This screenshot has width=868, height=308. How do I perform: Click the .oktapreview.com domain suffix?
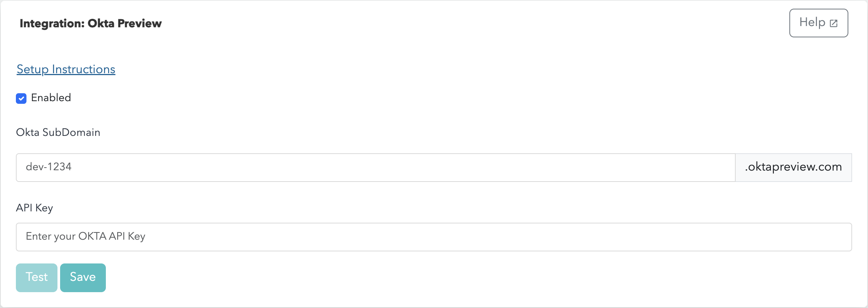[x=793, y=167]
